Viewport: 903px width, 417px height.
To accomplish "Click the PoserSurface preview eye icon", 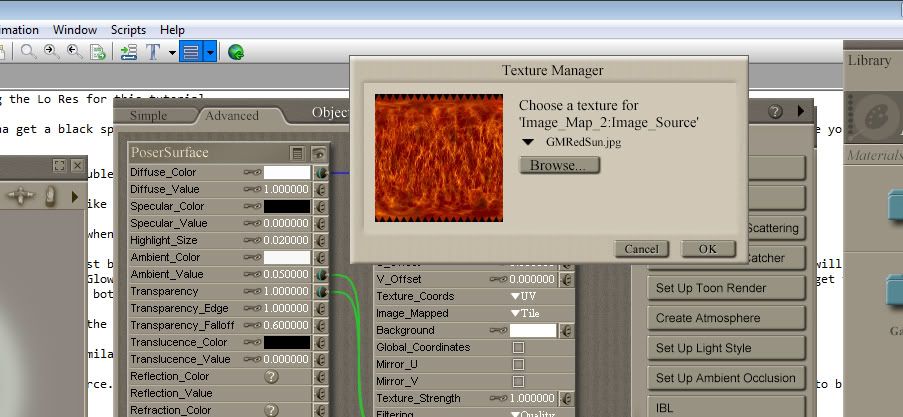I will pyautogui.click(x=318, y=153).
